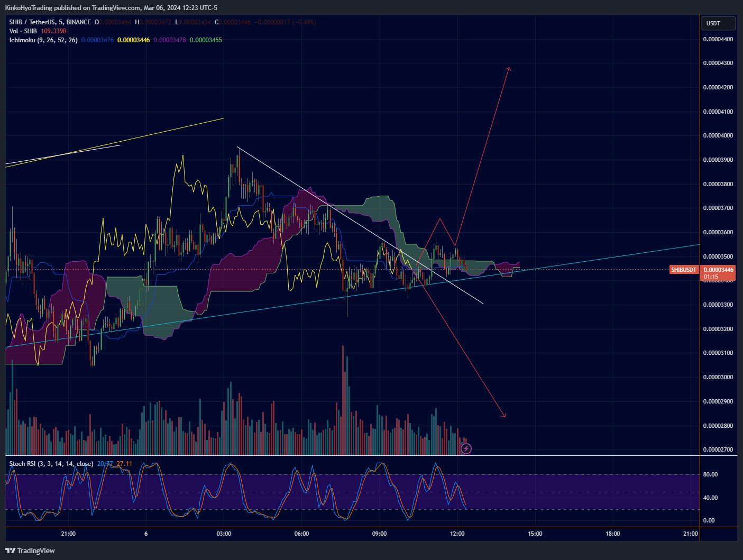The width and height of the screenshot is (743, 560).
Task: Click the date label 6 on time axis
Action: point(146,534)
